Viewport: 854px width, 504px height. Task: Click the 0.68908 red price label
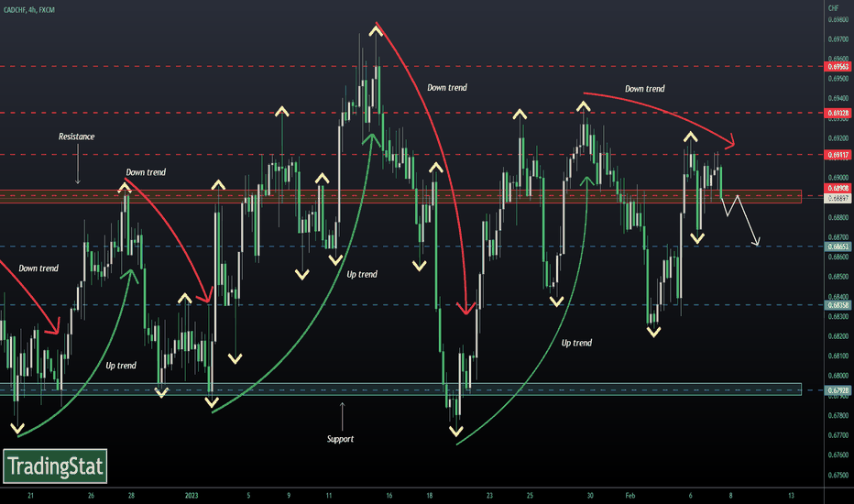(838, 188)
